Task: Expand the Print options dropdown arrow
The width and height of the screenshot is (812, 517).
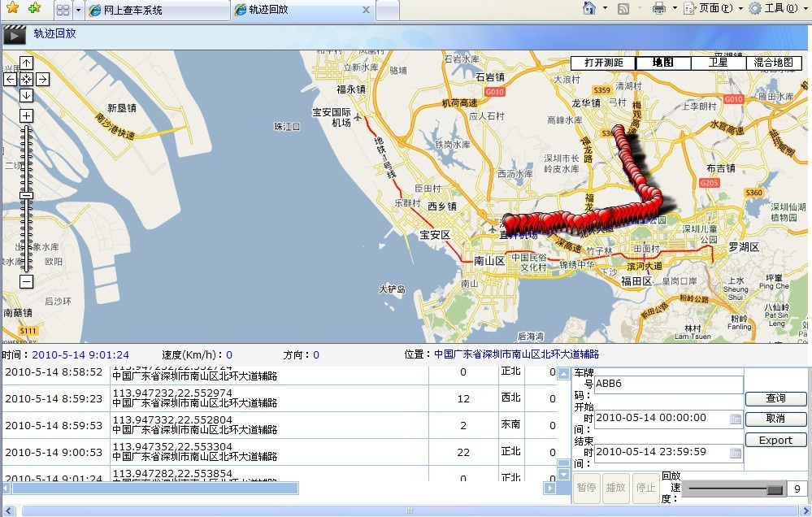Action: pos(675,8)
